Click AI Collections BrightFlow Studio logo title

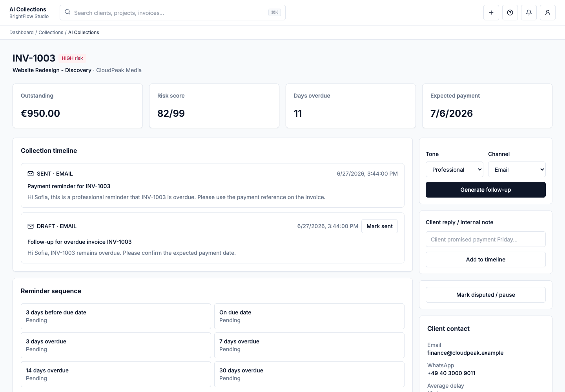click(29, 13)
